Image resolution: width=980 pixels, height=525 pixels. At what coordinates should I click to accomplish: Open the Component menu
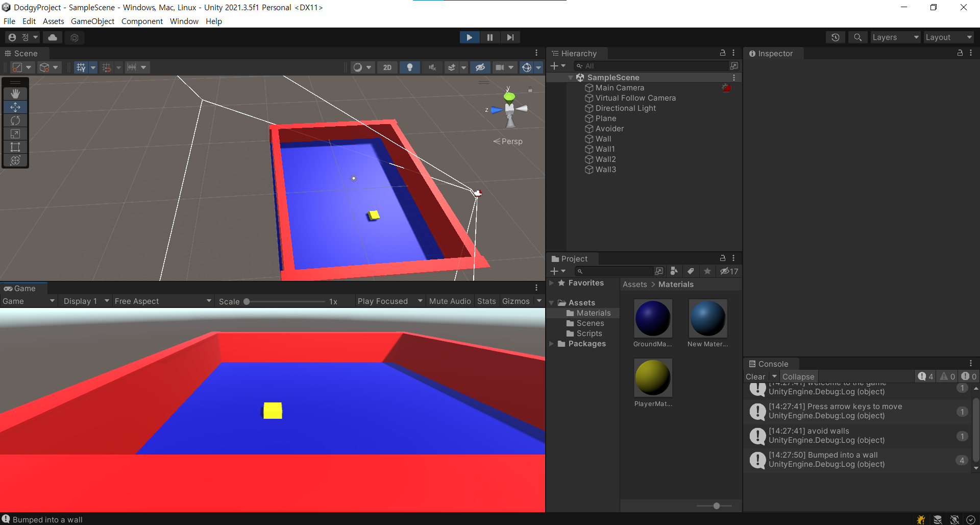(x=142, y=21)
